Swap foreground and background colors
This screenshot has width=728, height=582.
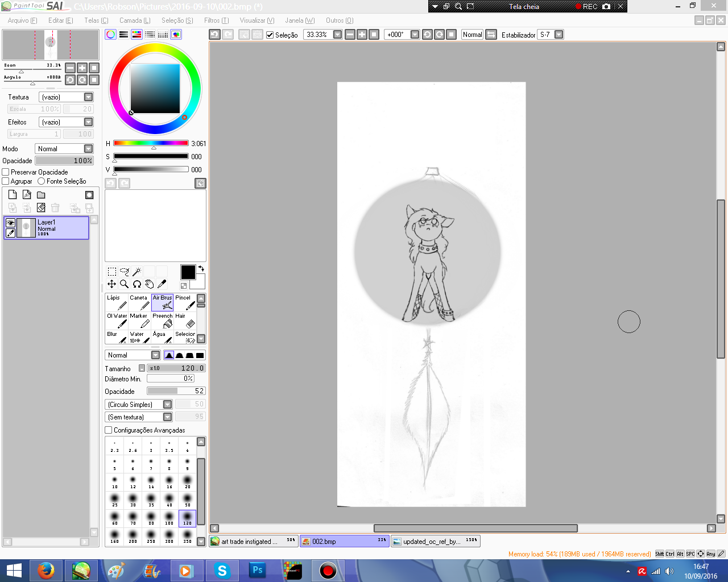[x=201, y=268]
